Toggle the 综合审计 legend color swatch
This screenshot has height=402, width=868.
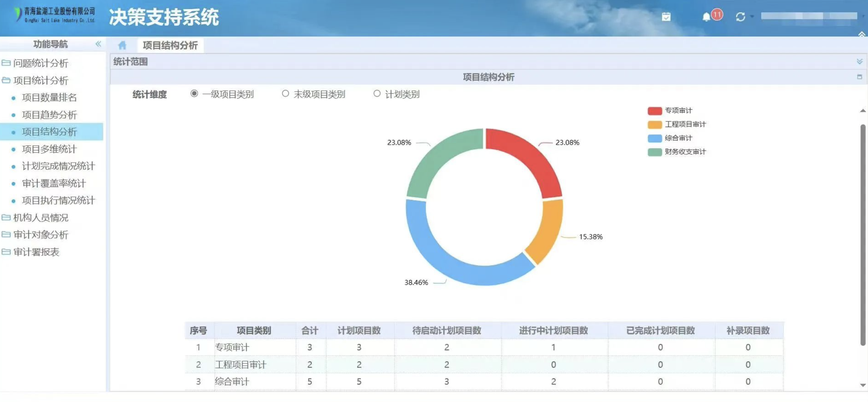click(654, 138)
